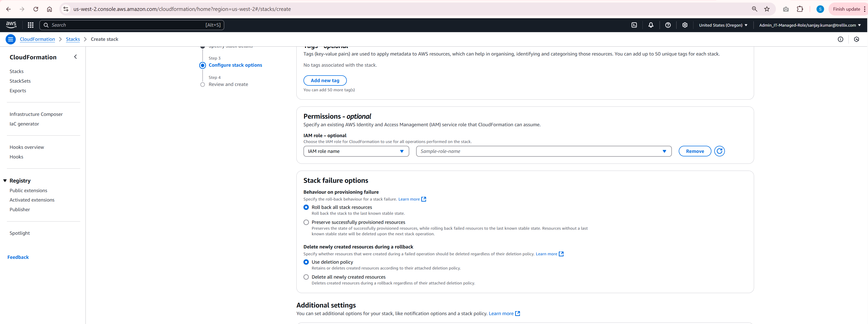
Task: Select Delete all newly created resources
Action: [306, 277]
